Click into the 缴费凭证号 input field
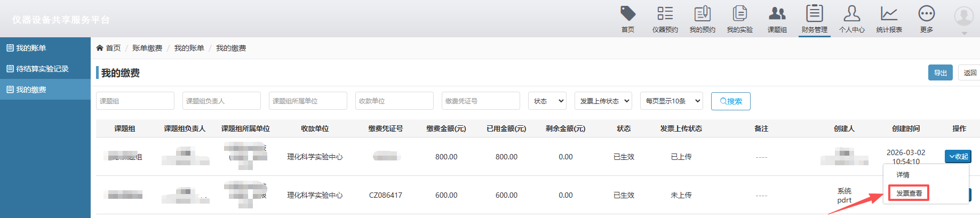This screenshot has height=218, width=980. point(480,101)
